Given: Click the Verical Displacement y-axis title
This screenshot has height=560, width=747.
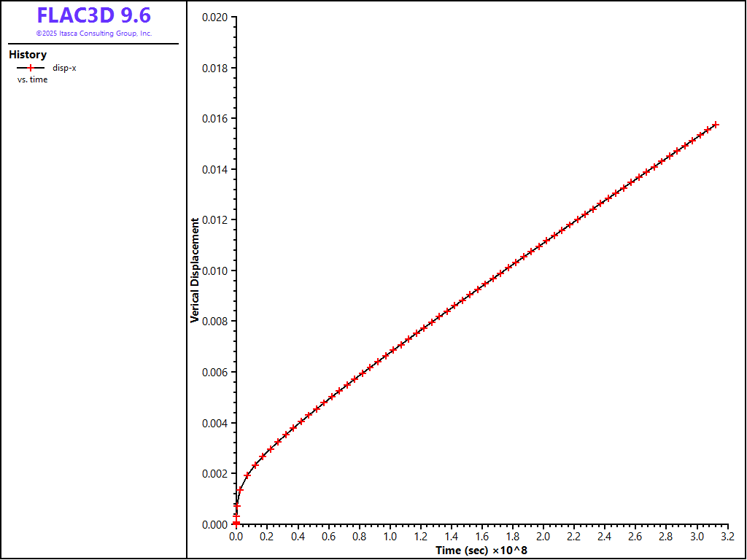Looking at the screenshot, I should 195,270.
